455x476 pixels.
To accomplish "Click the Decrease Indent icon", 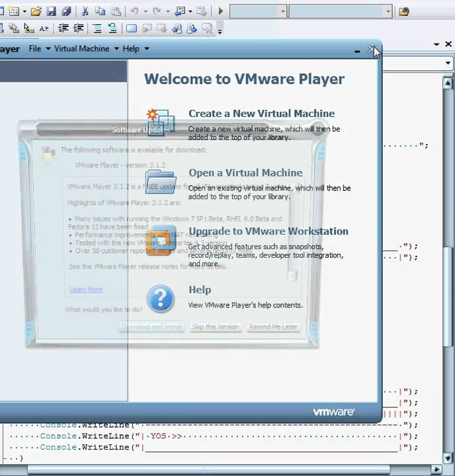I will point(63,28).
